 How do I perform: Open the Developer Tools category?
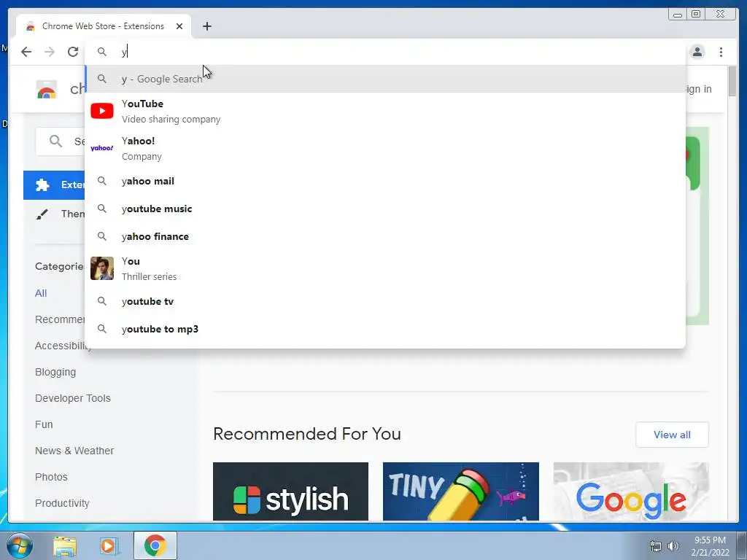(x=72, y=398)
